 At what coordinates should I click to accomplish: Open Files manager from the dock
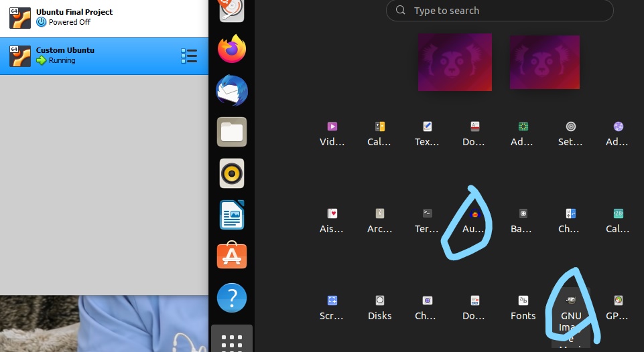coord(232,132)
